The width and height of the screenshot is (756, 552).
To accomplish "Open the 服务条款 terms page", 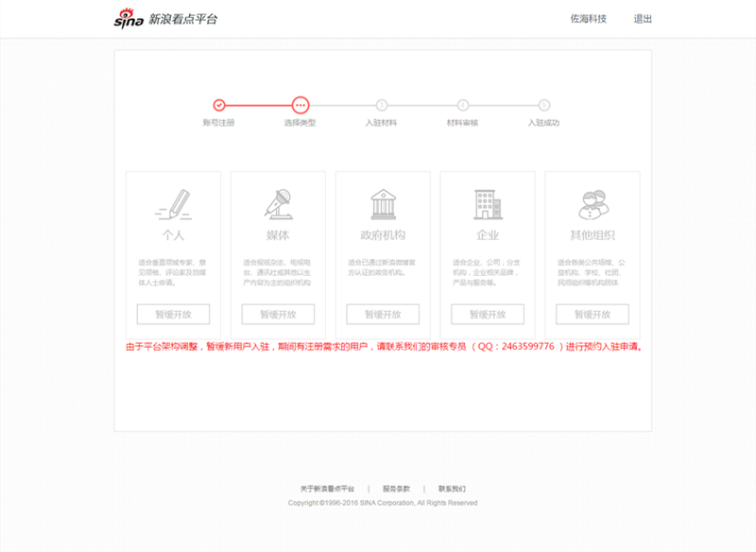I will 395,489.
